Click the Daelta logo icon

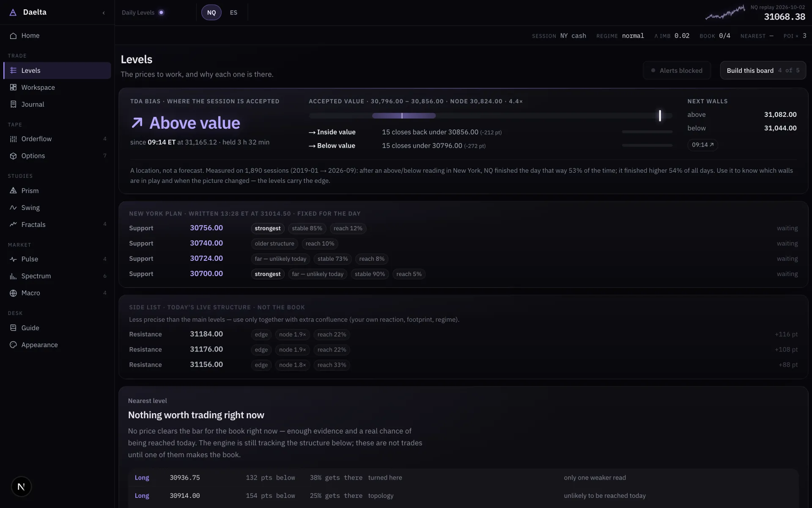click(x=13, y=12)
